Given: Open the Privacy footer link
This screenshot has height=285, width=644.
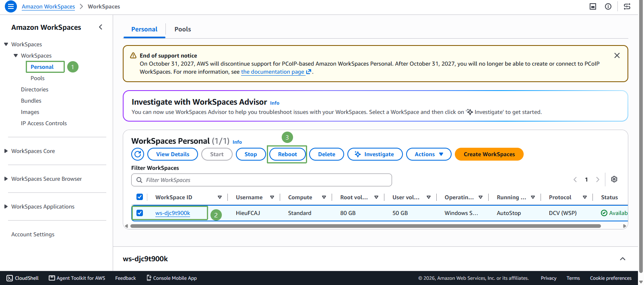Looking at the screenshot, I should click(x=549, y=278).
